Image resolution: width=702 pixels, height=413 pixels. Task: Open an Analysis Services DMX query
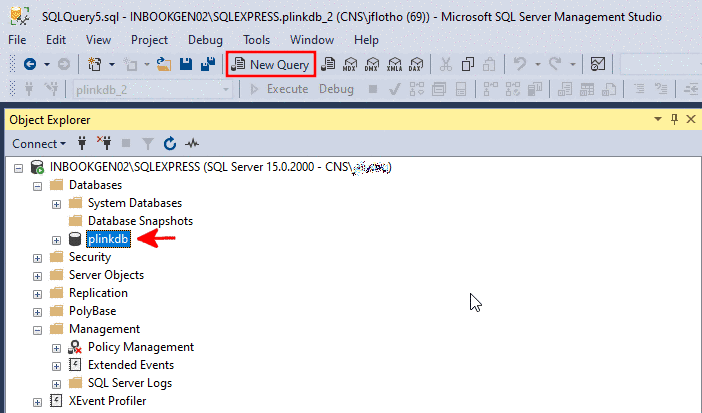click(372, 65)
